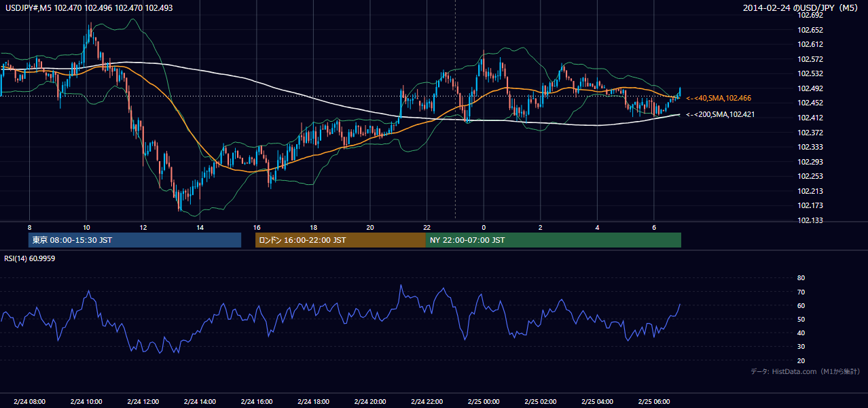Click price axis value 102.372
This screenshot has width=868, height=408.
(x=810, y=132)
